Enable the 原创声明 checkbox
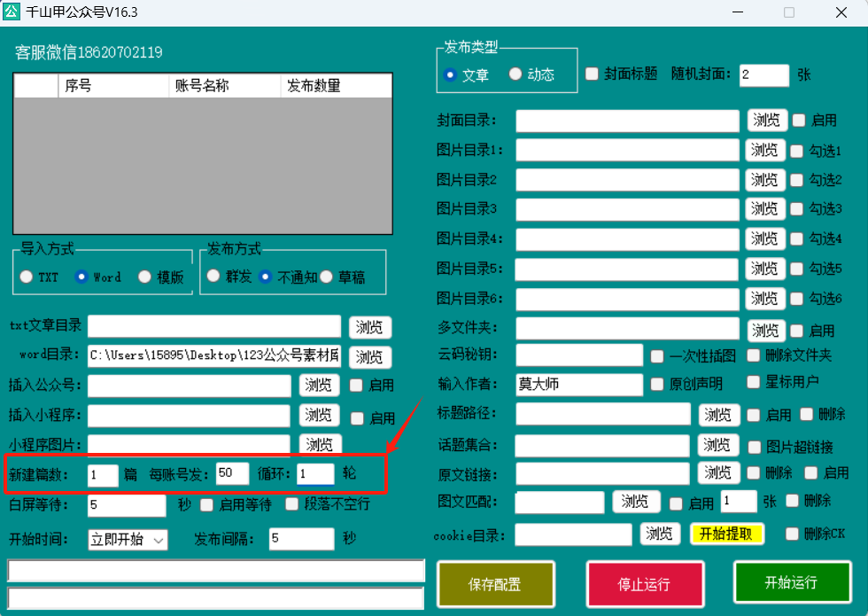Image resolution: width=868 pixels, height=616 pixels. (657, 384)
